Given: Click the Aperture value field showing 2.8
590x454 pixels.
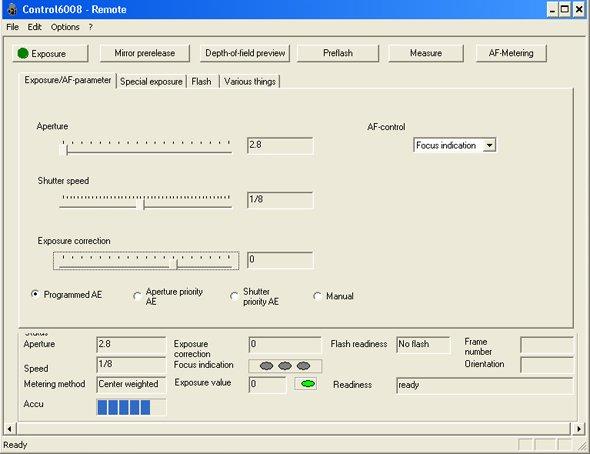Looking at the screenshot, I should [x=280, y=146].
